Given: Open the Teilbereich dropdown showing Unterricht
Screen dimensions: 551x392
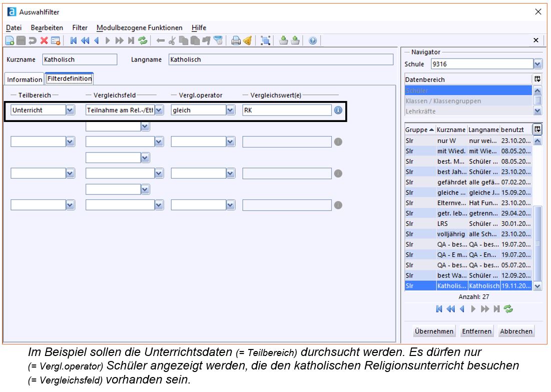Looking at the screenshot, I should click(x=70, y=110).
